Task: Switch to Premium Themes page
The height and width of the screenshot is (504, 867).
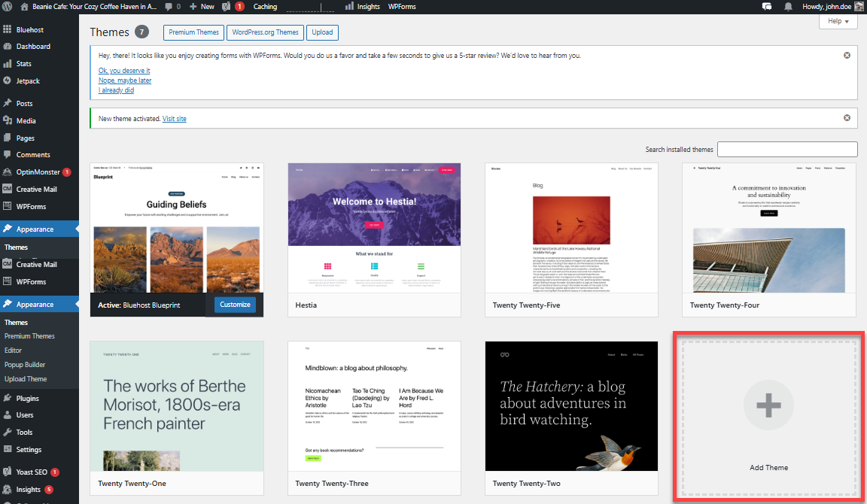Action: click(193, 32)
